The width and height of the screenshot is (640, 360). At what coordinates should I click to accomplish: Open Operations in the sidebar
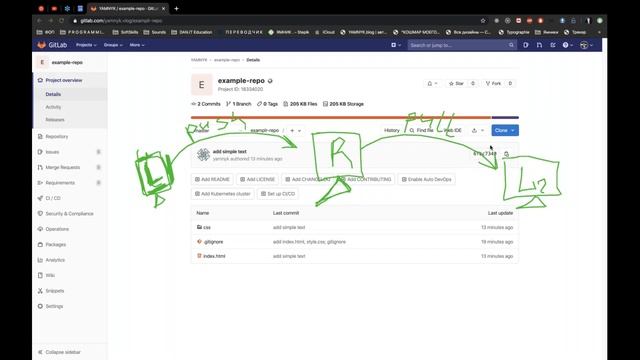coord(57,229)
